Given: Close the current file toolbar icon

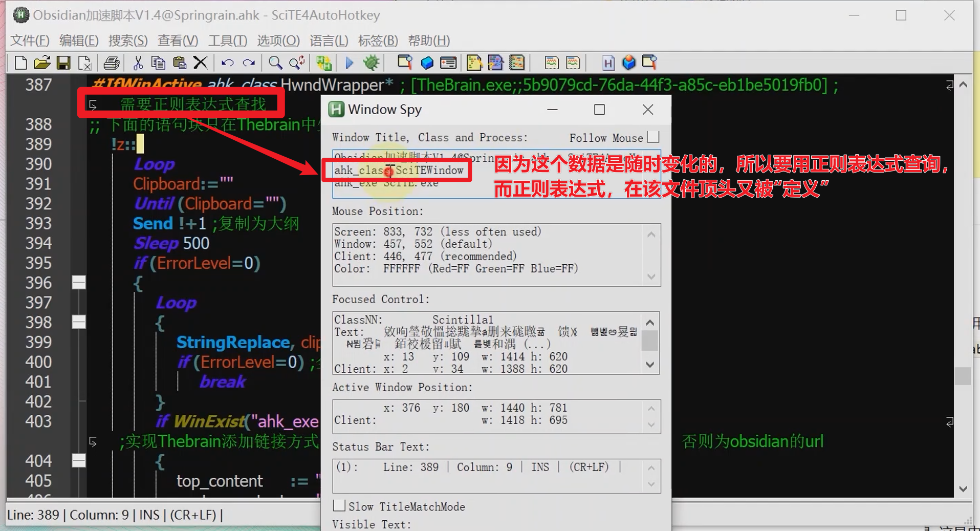Looking at the screenshot, I should (x=84, y=63).
